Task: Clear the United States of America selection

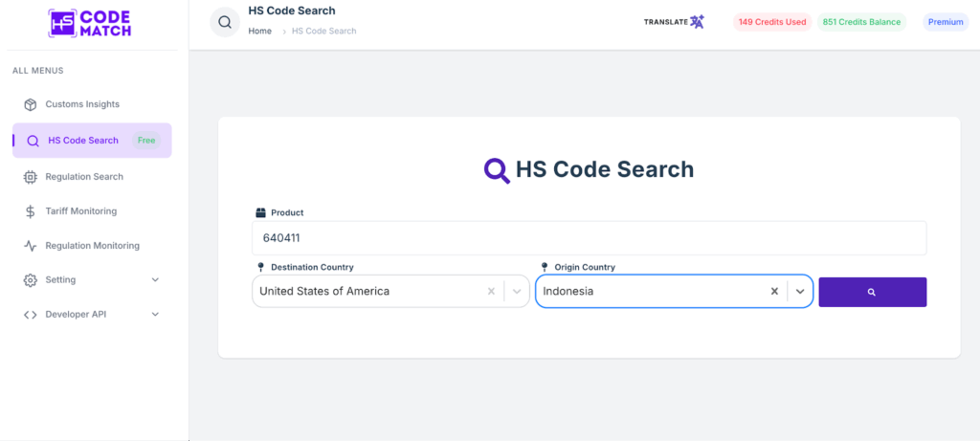Action: [491, 291]
